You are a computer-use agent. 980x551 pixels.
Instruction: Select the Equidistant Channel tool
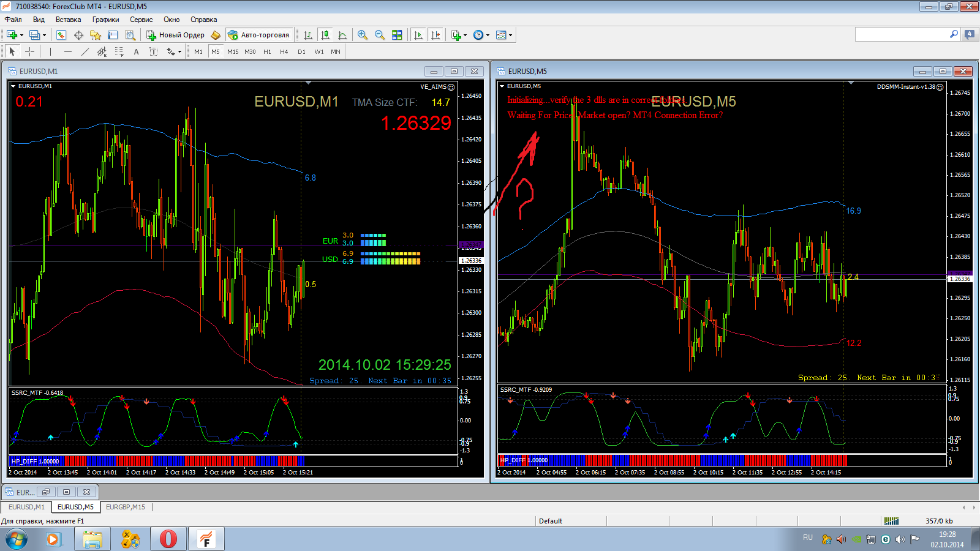pos(102,51)
